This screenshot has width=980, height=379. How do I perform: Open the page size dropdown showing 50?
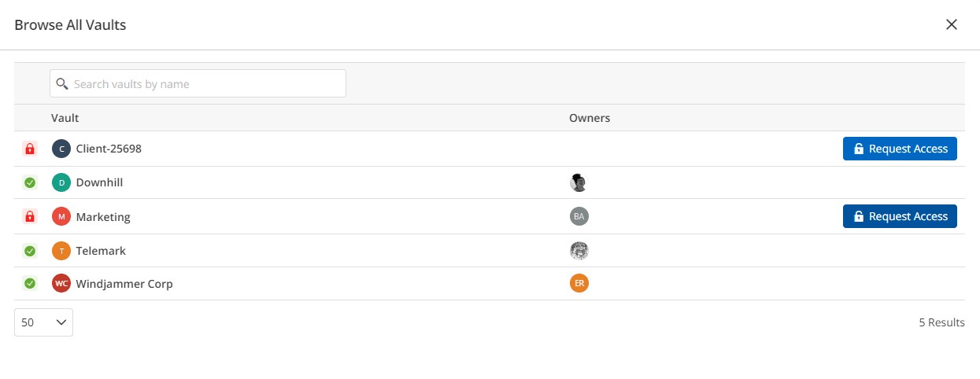43,322
